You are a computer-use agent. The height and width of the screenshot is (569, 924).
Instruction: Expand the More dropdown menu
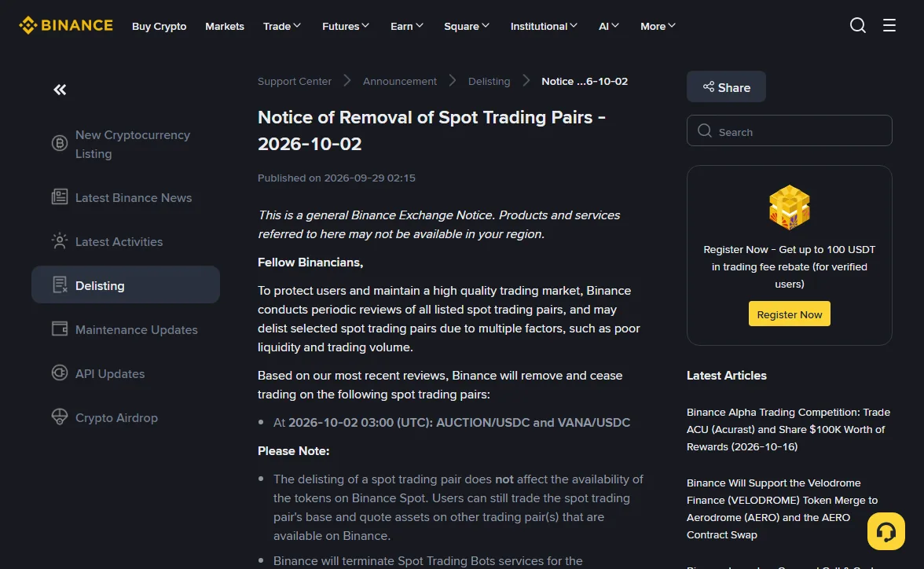tap(658, 26)
